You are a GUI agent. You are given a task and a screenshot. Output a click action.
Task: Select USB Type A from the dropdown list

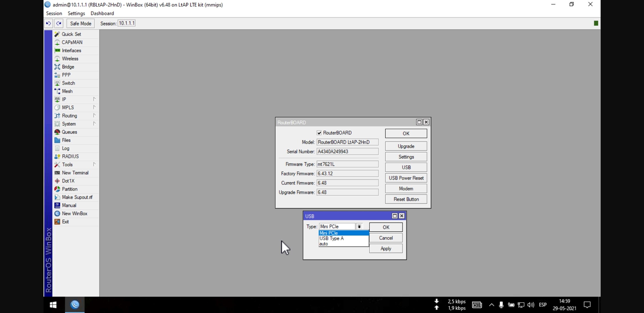click(x=332, y=238)
